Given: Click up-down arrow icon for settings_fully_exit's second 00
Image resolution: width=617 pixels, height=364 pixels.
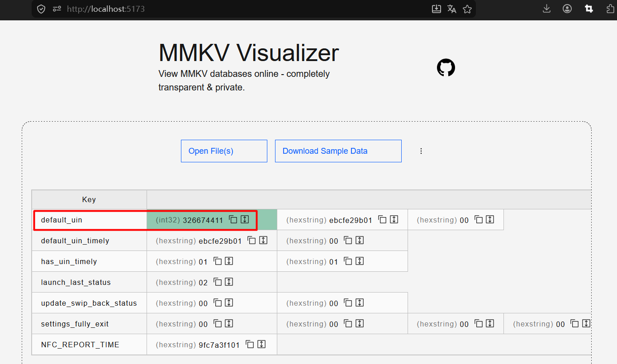Looking at the screenshot, I should (360, 324).
